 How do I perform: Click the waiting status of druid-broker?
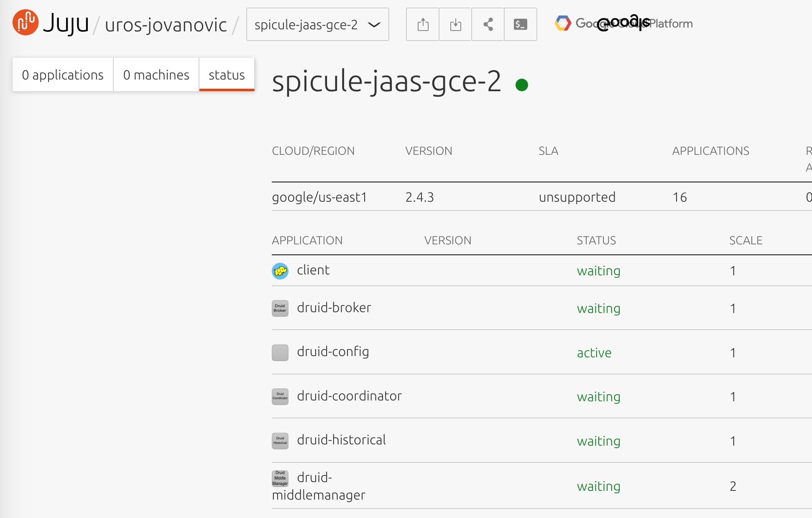[598, 309]
